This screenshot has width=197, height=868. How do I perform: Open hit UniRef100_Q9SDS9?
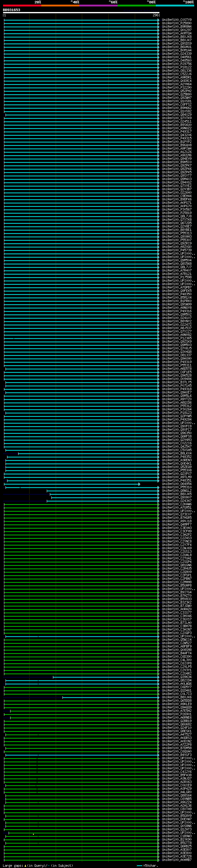point(177,43)
